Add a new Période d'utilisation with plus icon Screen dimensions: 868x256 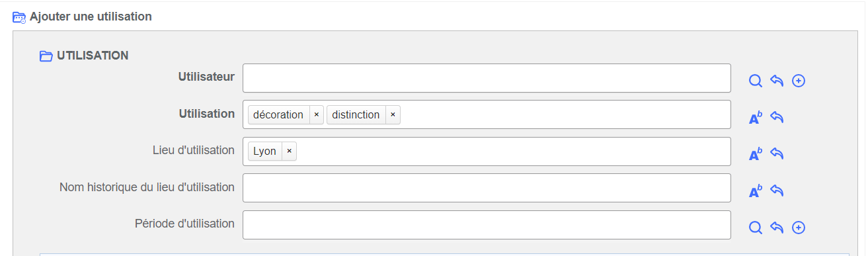point(799,228)
